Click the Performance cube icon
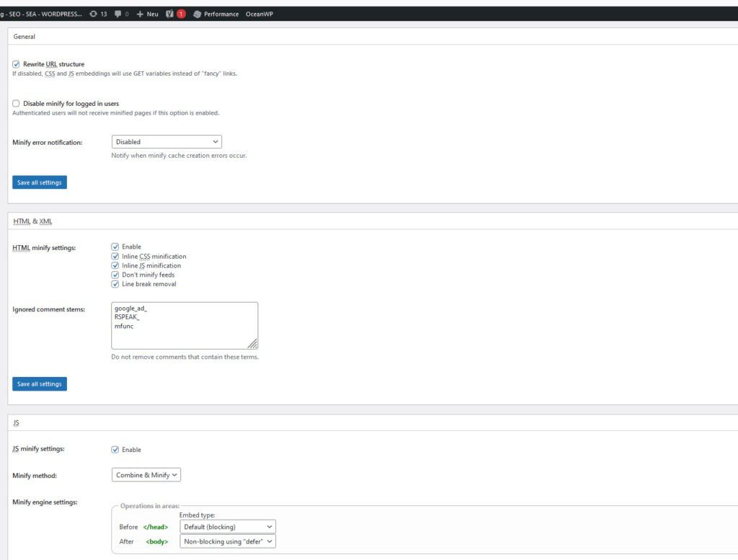Viewport: 738px width, 560px height. pyautogui.click(x=197, y=14)
